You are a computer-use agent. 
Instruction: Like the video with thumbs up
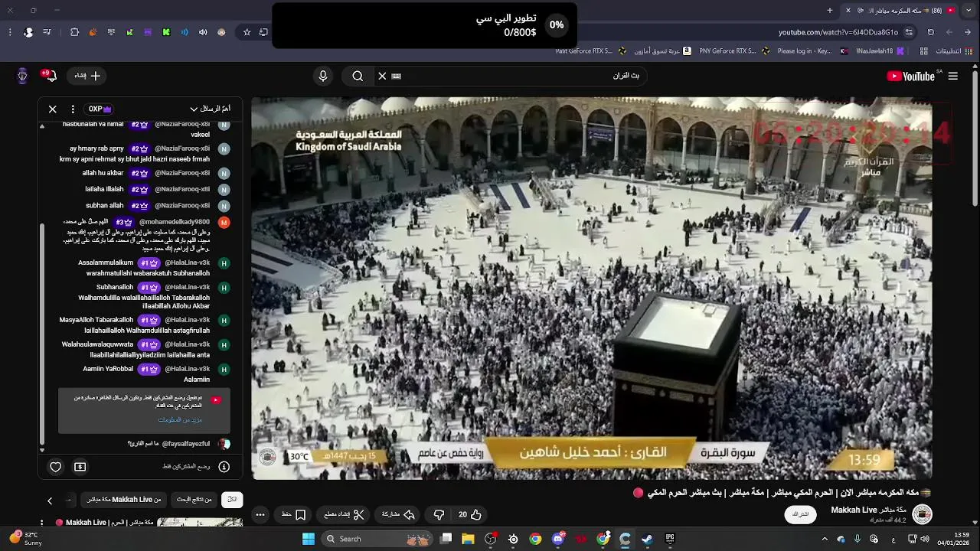pos(470,514)
